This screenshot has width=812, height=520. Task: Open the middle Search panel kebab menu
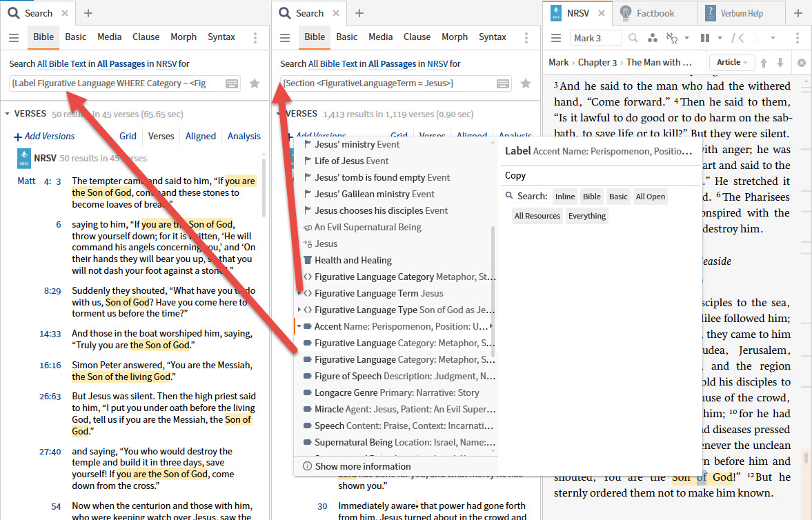pyautogui.click(x=526, y=38)
